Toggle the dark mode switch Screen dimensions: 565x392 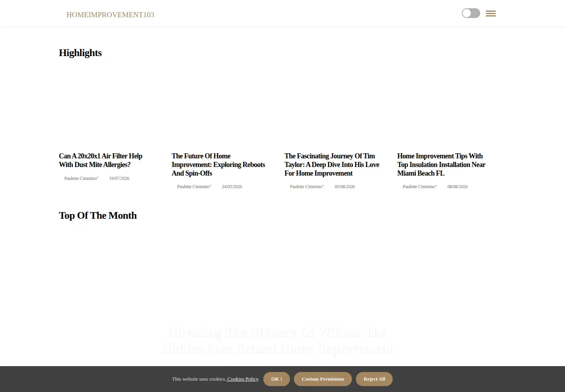471,13
